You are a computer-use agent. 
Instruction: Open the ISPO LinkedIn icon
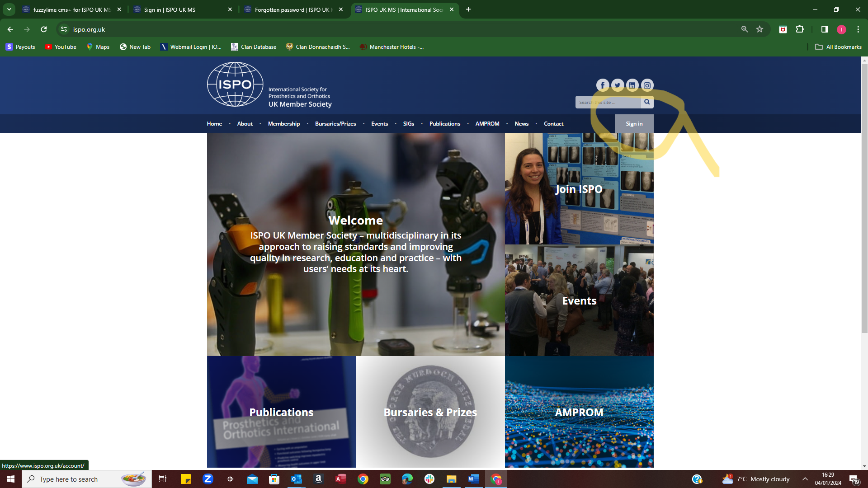coord(632,85)
